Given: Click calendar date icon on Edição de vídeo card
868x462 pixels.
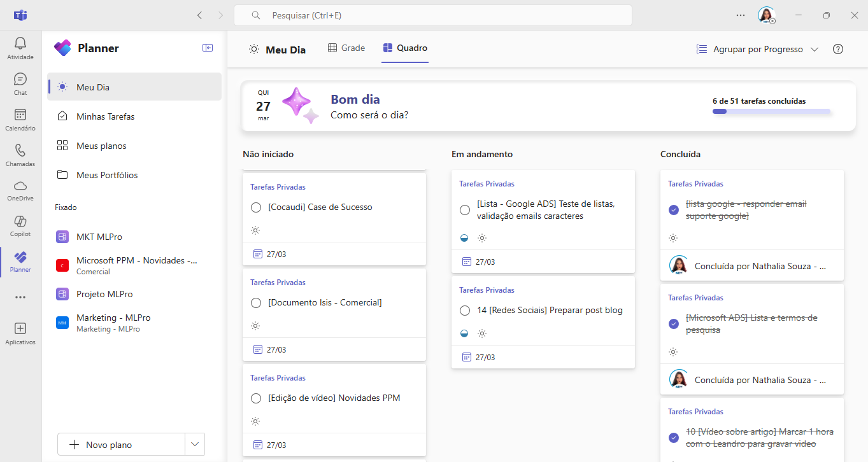Looking at the screenshot, I should click(258, 445).
